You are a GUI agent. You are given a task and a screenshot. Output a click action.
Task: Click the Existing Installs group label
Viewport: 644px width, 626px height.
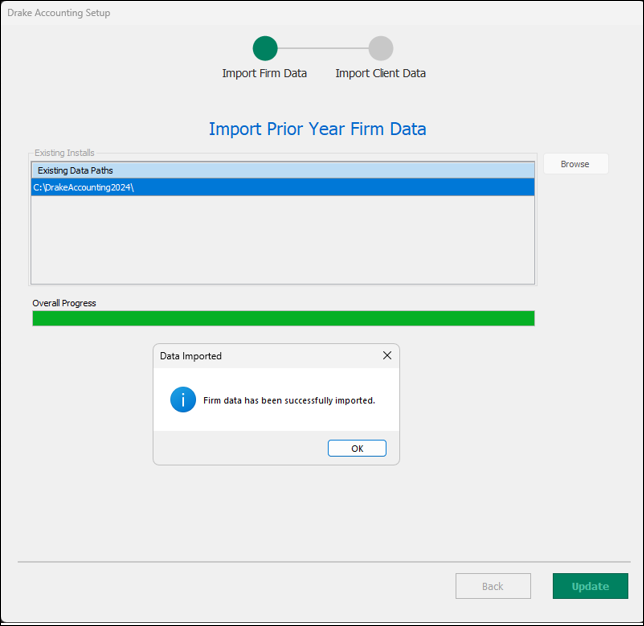tap(64, 153)
